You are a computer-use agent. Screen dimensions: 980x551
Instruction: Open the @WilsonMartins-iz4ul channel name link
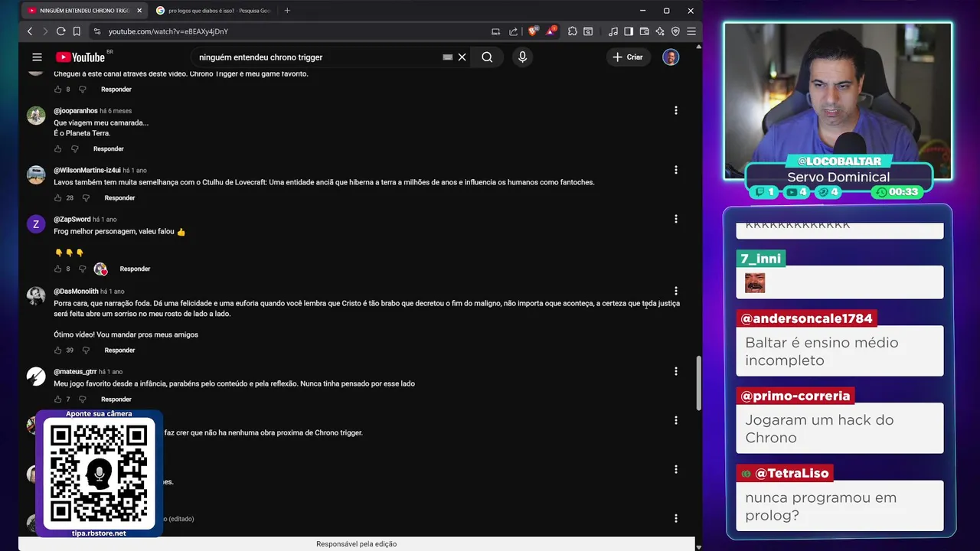pos(87,170)
